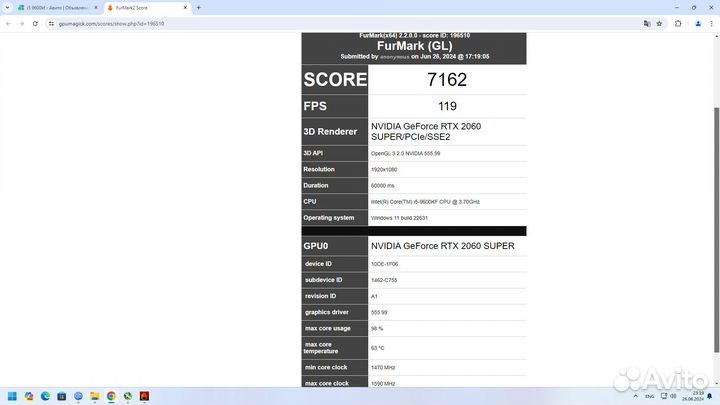Reload the current page

(35, 23)
